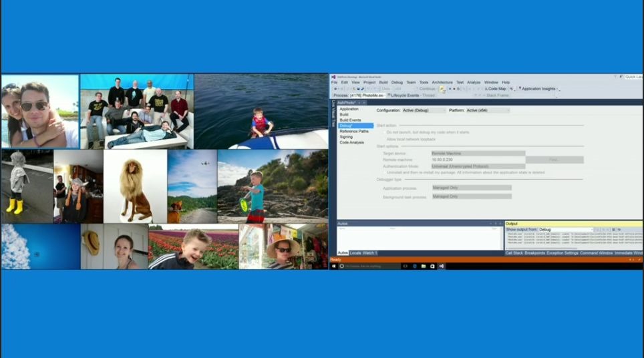The width and height of the screenshot is (644, 358).
Task: Switch to the Locals tab
Action: tap(355, 253)
